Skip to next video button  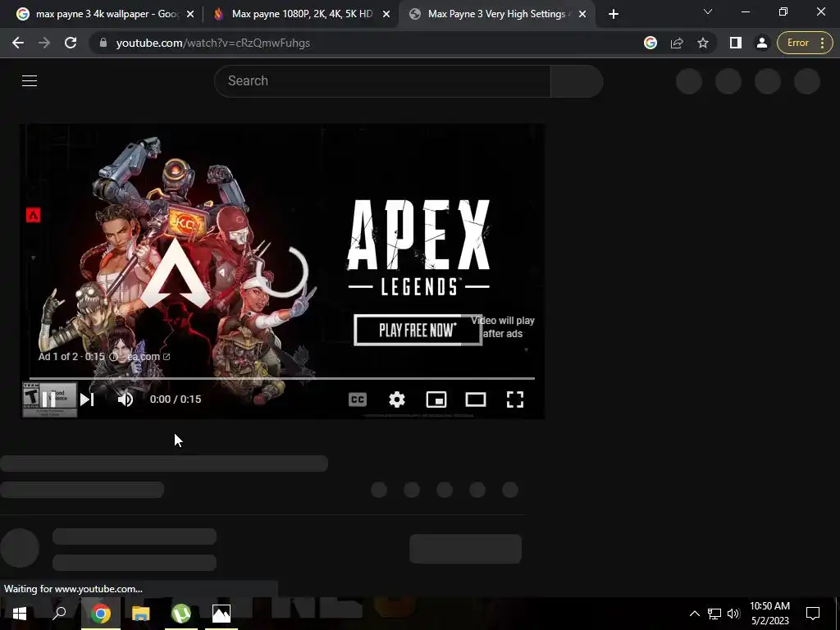click(87, 399)
